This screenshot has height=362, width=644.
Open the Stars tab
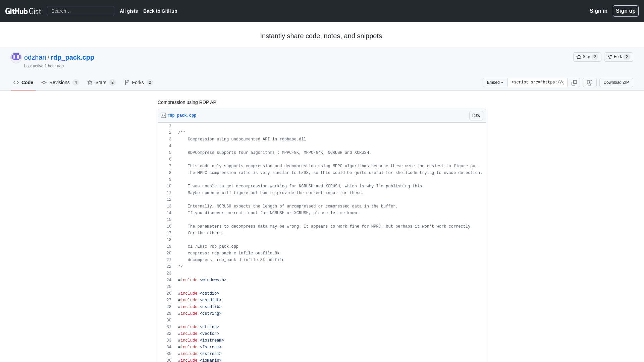click(x=101, y=82)
